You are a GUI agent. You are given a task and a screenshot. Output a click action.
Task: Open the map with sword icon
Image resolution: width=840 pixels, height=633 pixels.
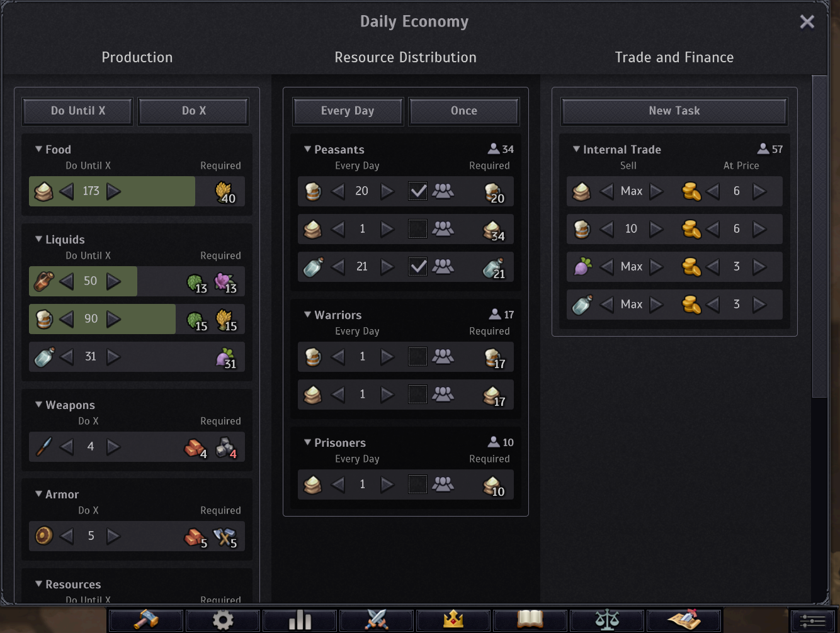point(684,620)
